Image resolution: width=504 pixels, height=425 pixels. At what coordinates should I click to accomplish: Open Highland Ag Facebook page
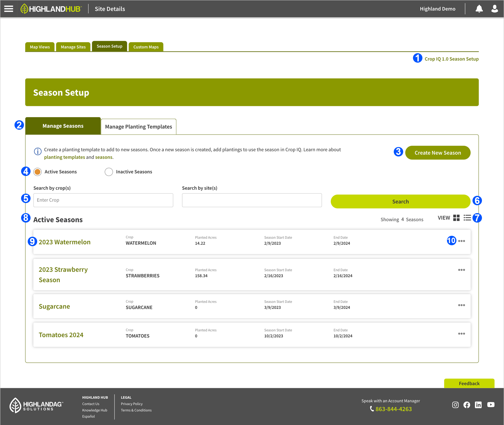tap(467, 405)
